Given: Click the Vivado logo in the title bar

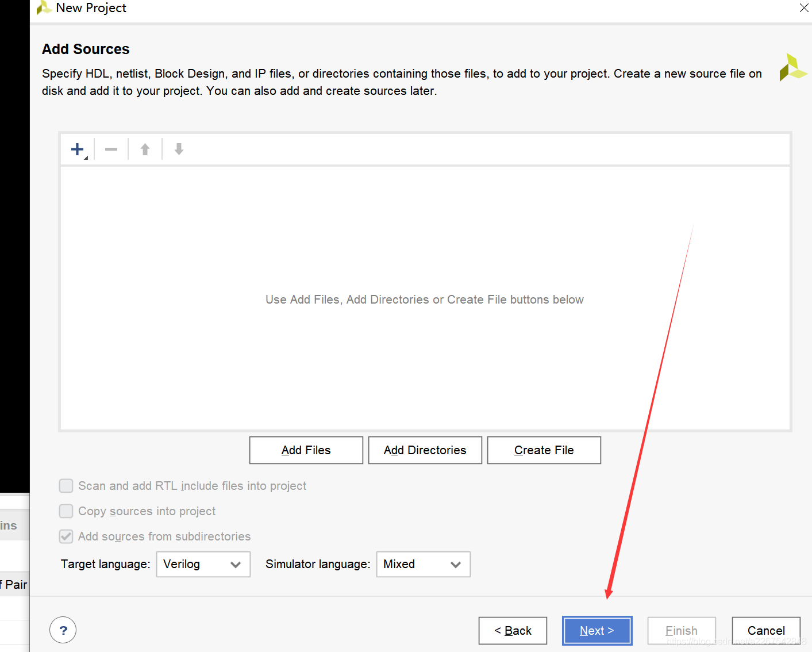Looking at the screenshot, I should pos(44,7).
